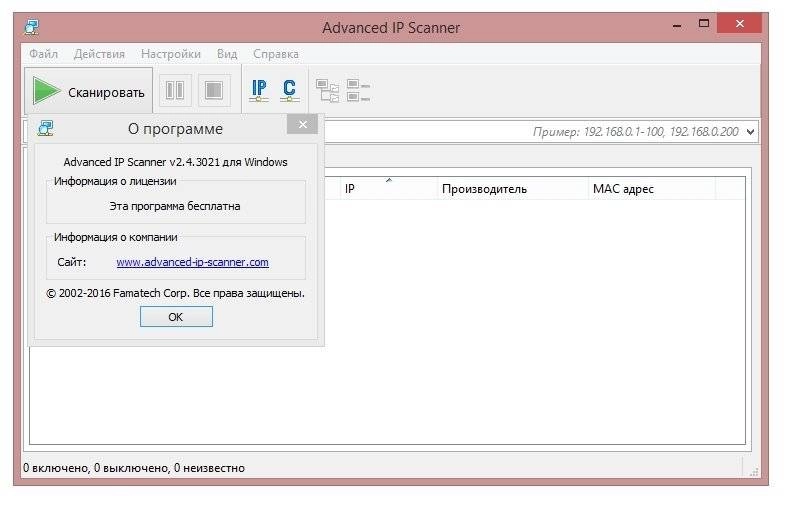The height and width of the screenshot is (505, 786).
Task: Open the Настройки menu
Action: pyautogui.click(x=171, y=54)
